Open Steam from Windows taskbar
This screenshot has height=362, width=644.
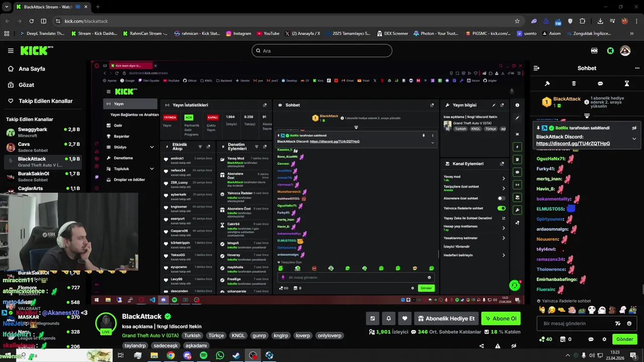pos(236,355)
